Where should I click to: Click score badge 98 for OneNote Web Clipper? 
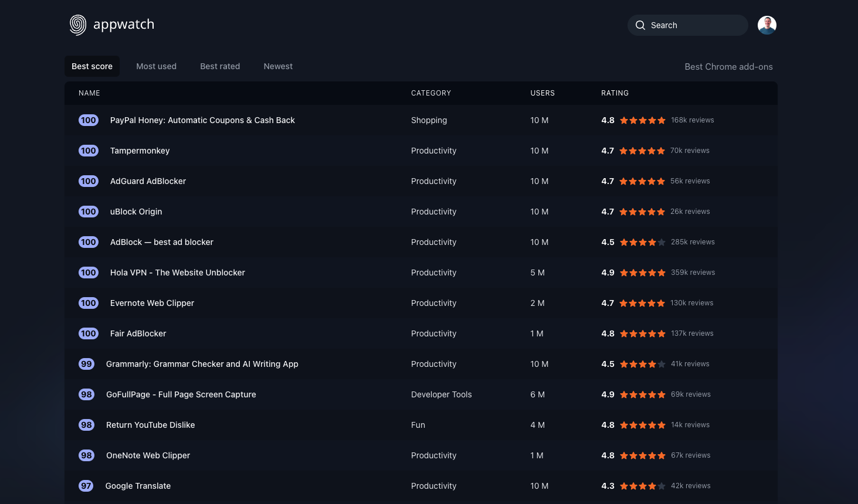click(x=86, y=455)
